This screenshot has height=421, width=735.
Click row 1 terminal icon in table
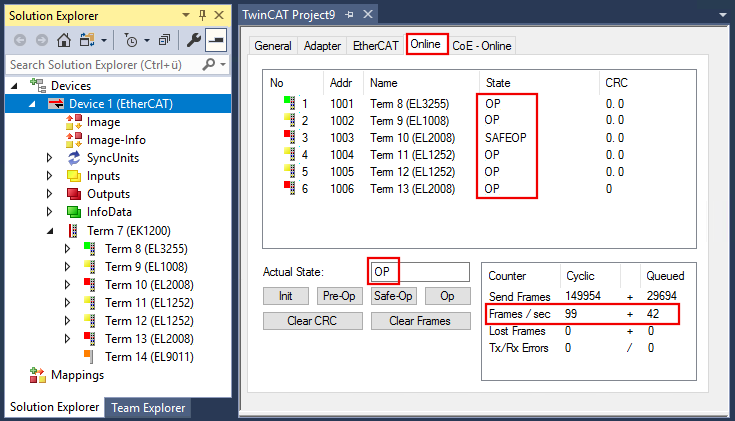[290, 103]
